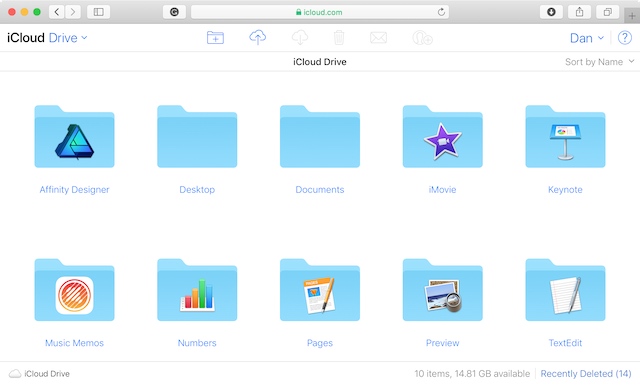Open the Numbers folder icon
The image size is (640, 385).
(197, 290)
